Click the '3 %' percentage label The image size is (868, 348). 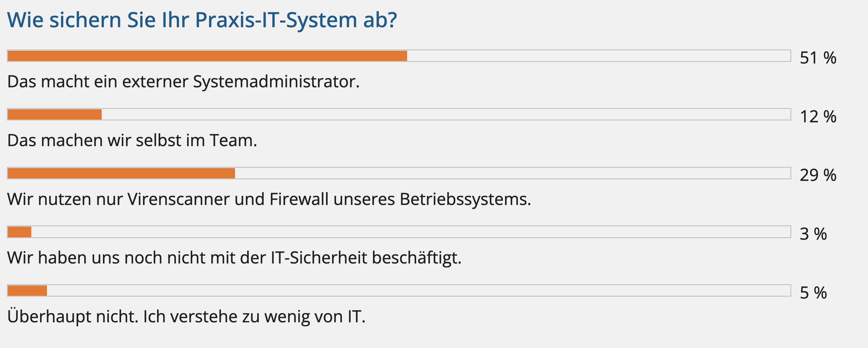(x=814, y=234)
